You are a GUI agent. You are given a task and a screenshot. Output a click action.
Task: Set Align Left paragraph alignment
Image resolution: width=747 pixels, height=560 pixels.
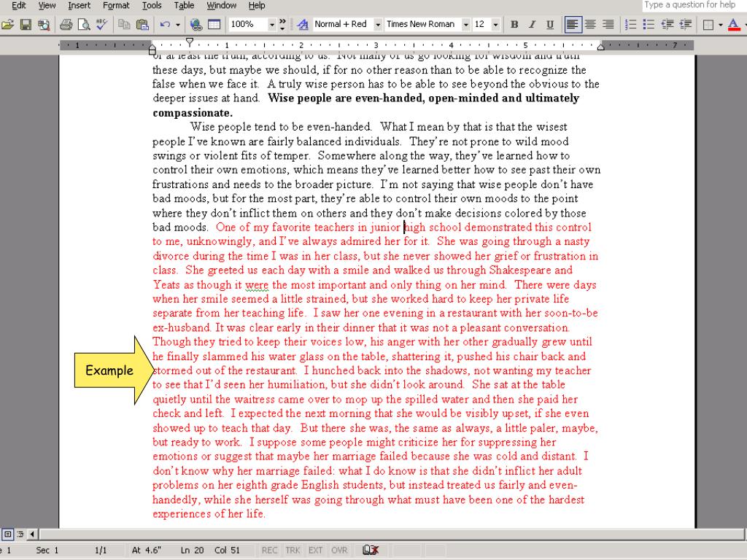(x=573, y=24)
